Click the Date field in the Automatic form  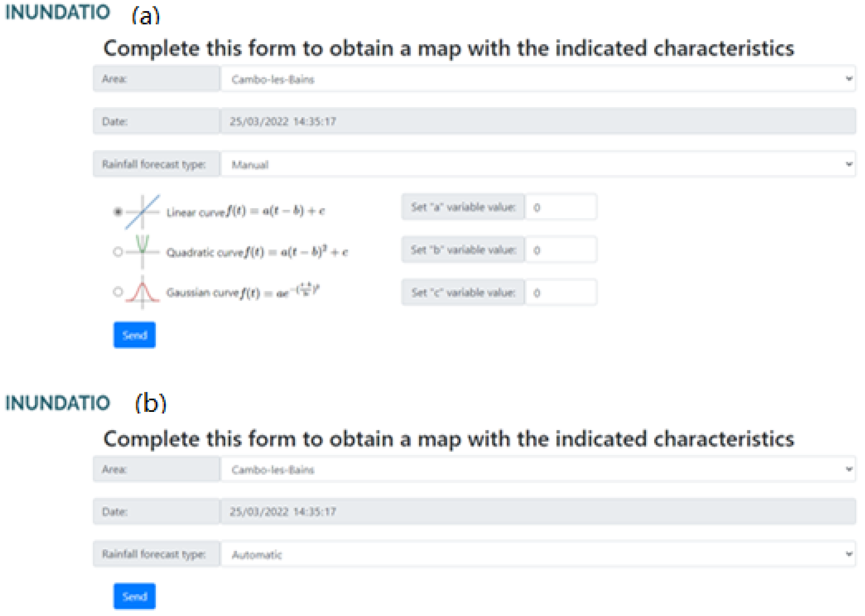point(538,512)
